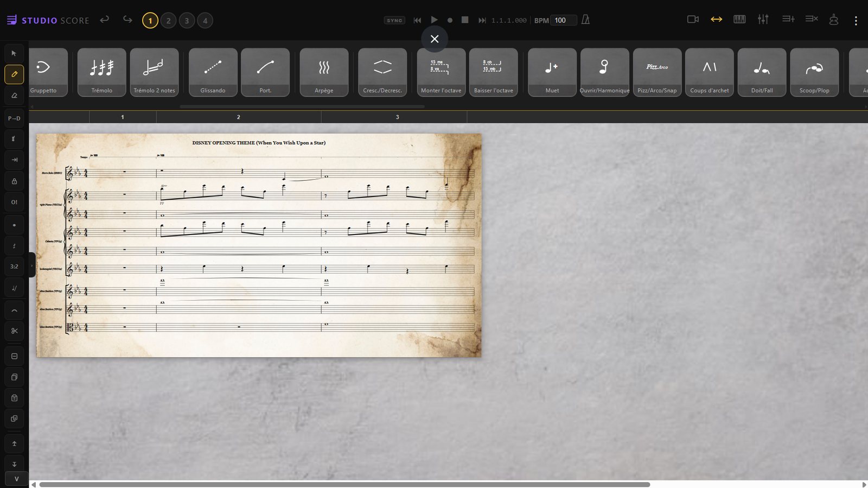868x488 pixels.
Task: Close the articulation palette with X
Action: coord(435,39)
